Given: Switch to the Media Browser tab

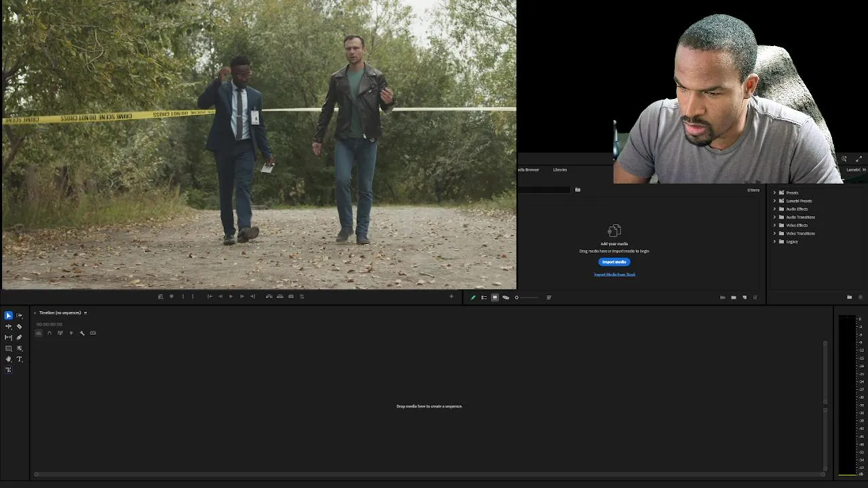Looking at the screenshot, I should 529,169.
